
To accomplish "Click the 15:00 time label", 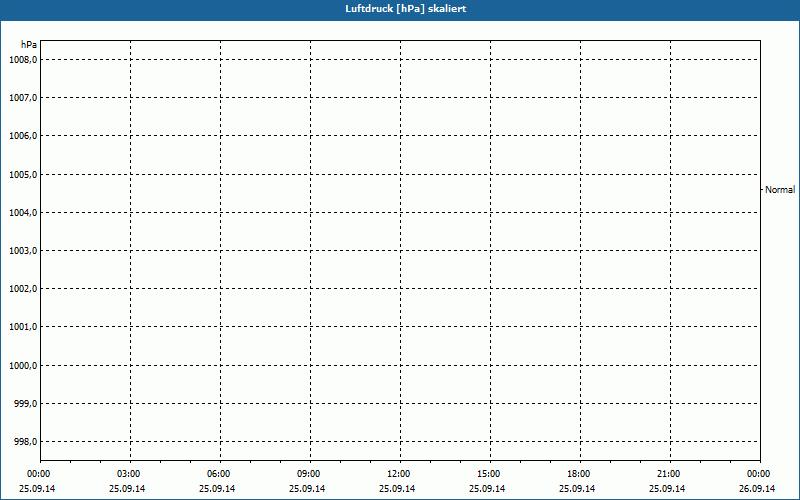I will point(489,474).
